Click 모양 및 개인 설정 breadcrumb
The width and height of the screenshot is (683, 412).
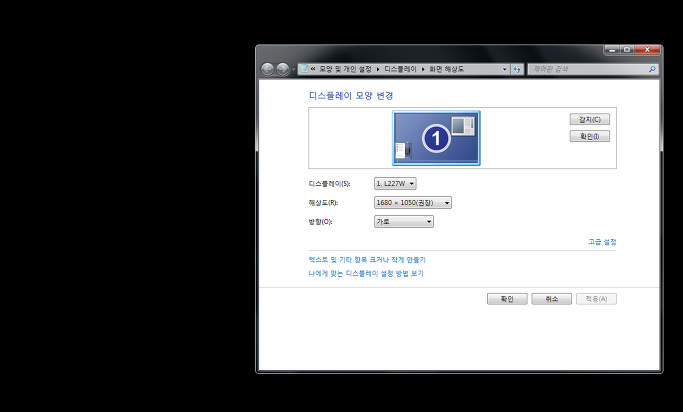[345, 69]
